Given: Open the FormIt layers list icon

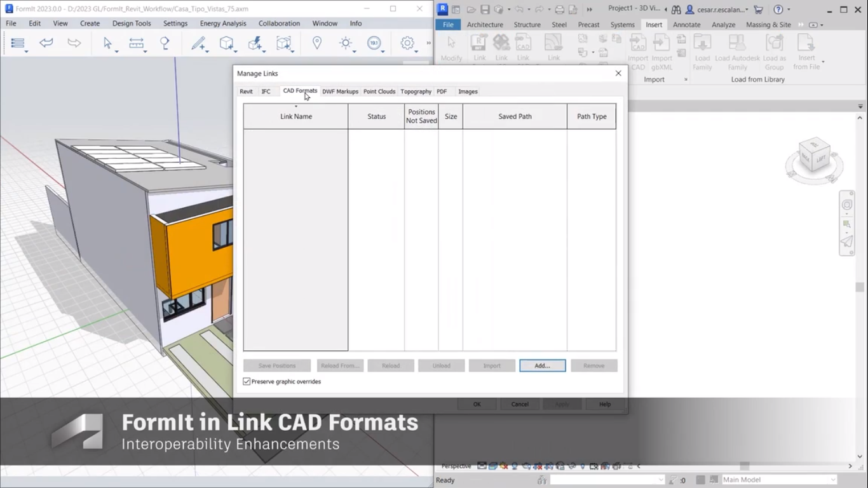Looking at the screenshot, I should (18, 43).
